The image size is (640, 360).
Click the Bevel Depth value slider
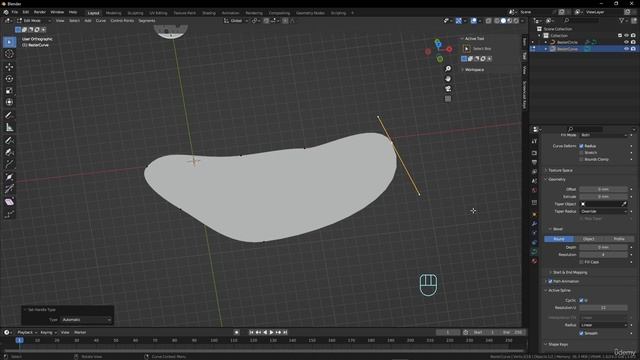point(603,247)
